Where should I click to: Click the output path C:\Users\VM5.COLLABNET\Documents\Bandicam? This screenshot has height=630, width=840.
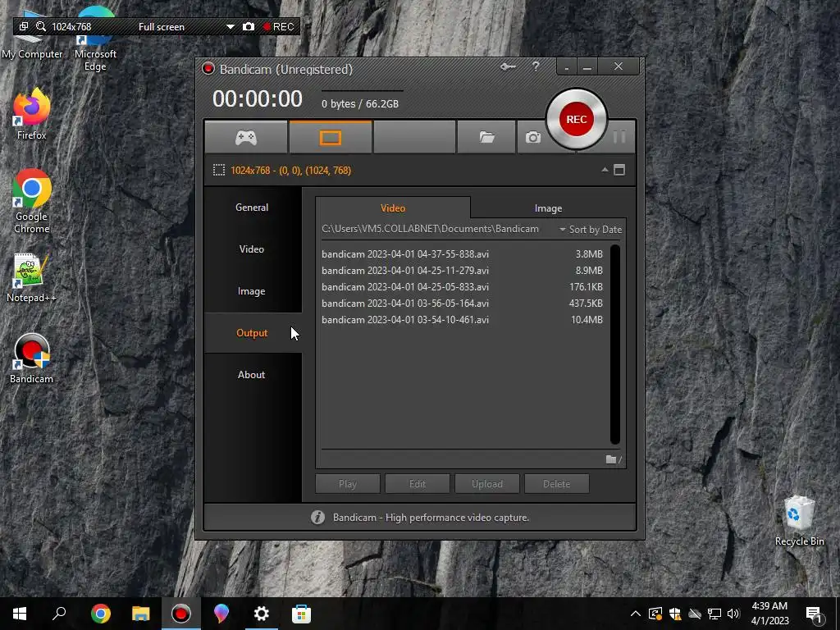click(x=430, y=229)
